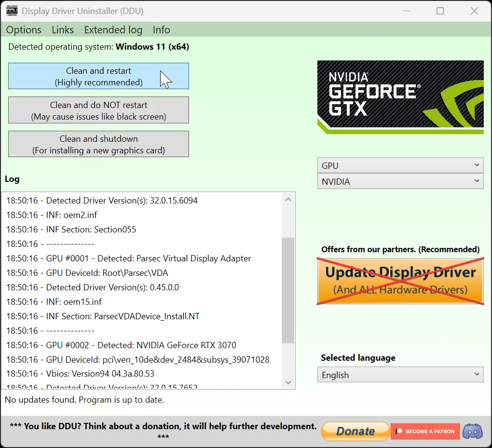Click the crossed-out Update Display Driver banner
Image resolution: width=492 pixels, height=448 pixels.
pos(400,281)
